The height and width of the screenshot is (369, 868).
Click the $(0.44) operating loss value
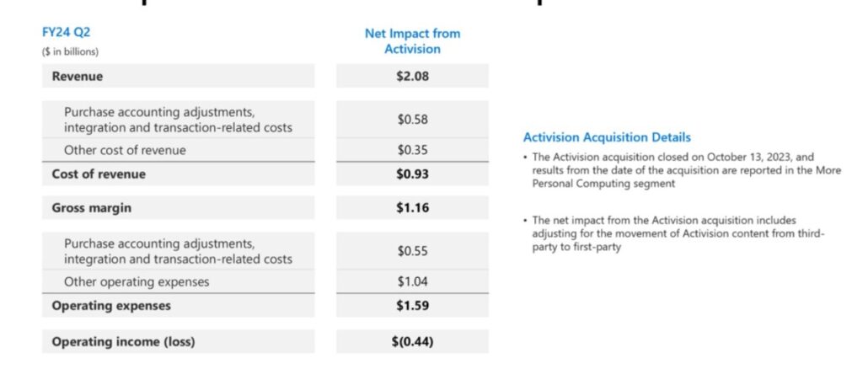pyautogui.click(x=412, y=342)
